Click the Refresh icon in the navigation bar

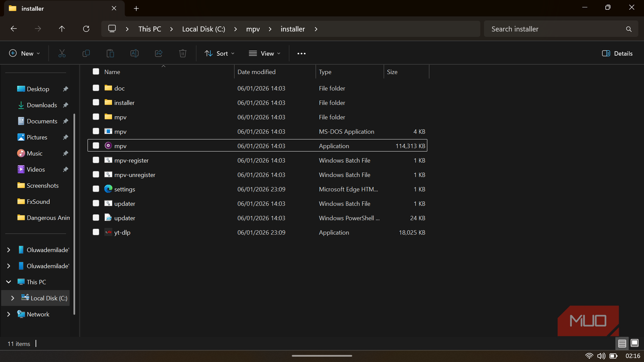(86, 28)
